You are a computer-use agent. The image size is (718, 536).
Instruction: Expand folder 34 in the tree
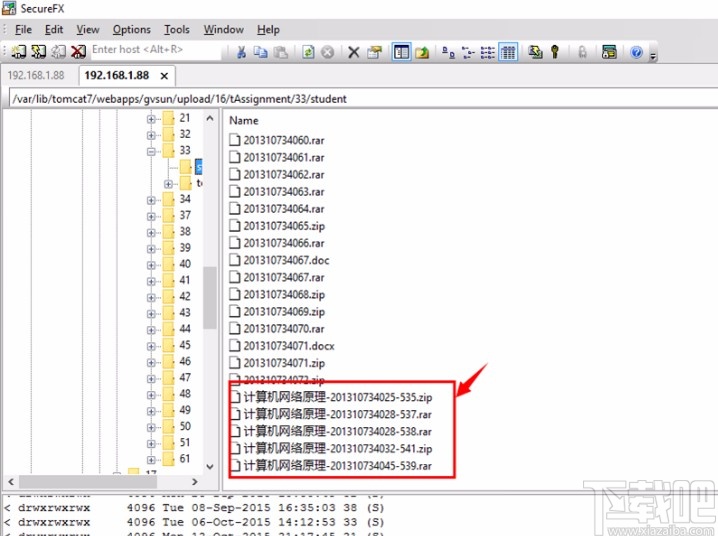(151, 200)
